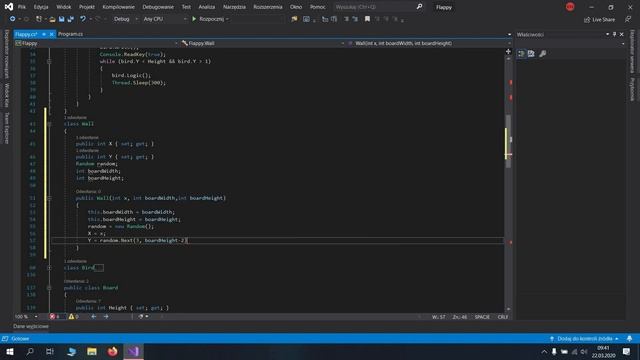
Task: Click the uncomment selection toolbar icon
Action: click(355, 19)
